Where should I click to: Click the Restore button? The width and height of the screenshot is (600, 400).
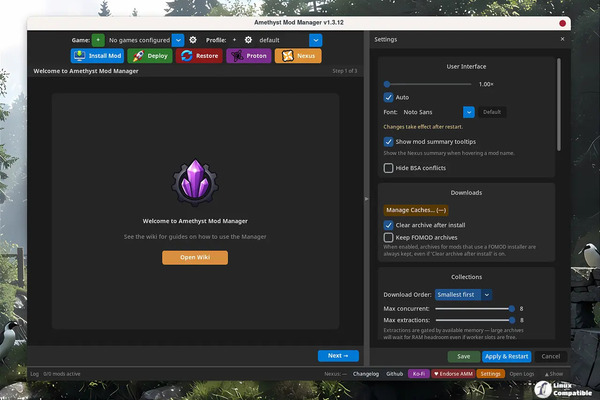click(x=199, y=56)
